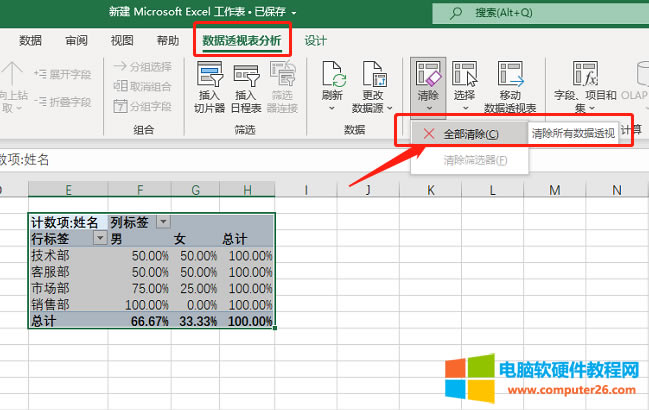649x410 pixels.
Task: Open the Design (设计) ribbon tab
Action: pyautogui.click(x=316, y=41)
